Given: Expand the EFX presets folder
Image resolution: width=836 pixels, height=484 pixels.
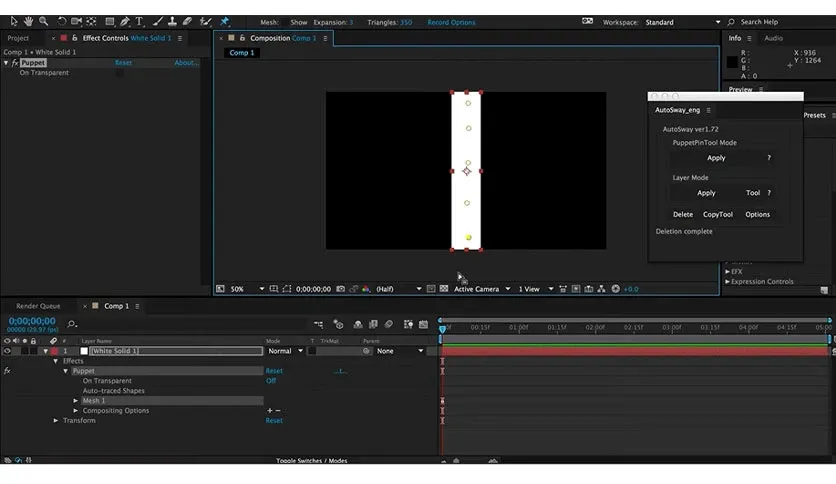Looking at the screenshot, I should click(x=728, y=271).
